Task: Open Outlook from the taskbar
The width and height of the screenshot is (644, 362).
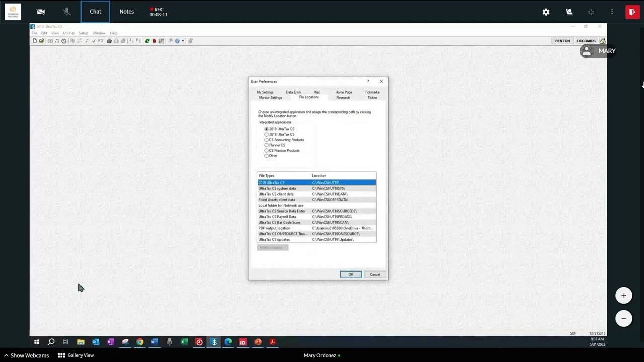Action: tap(96, 342)
